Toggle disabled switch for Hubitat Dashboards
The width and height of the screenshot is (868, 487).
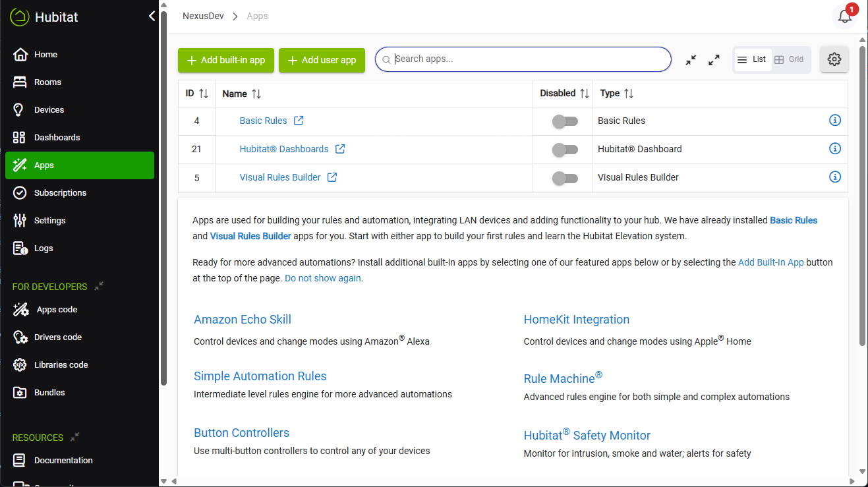click(565, 150)
